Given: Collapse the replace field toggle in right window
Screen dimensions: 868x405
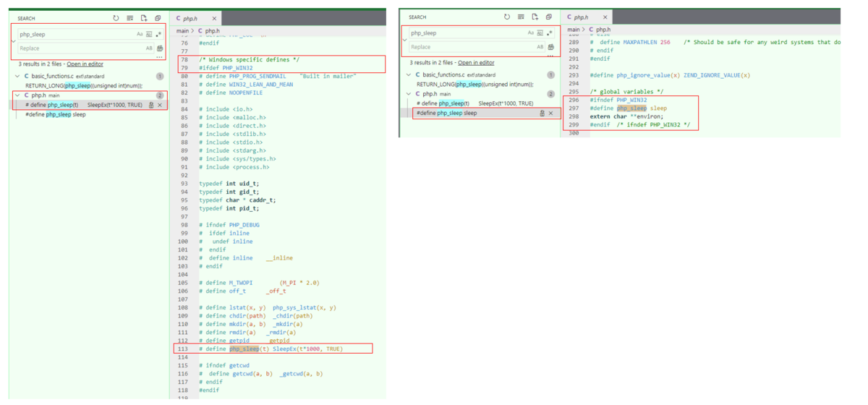Looking at the screenshot, I should click(x=404, y=40).
